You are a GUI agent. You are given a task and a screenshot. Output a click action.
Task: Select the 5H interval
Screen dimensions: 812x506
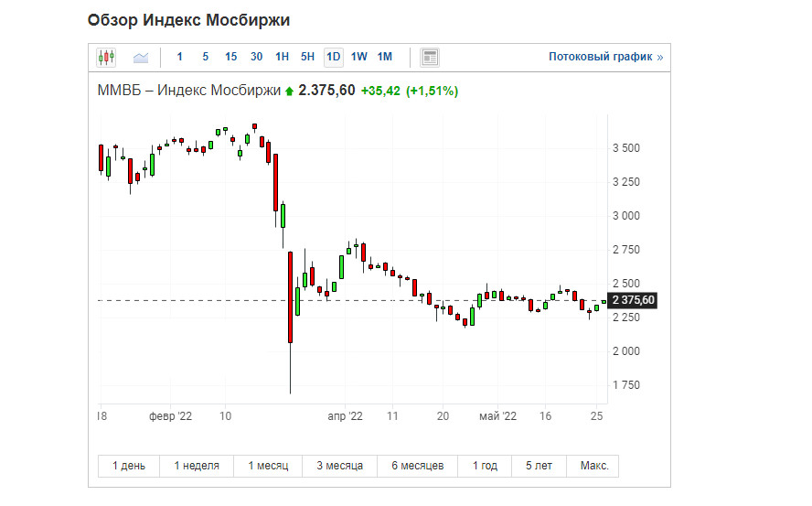(x=307, y=57)
